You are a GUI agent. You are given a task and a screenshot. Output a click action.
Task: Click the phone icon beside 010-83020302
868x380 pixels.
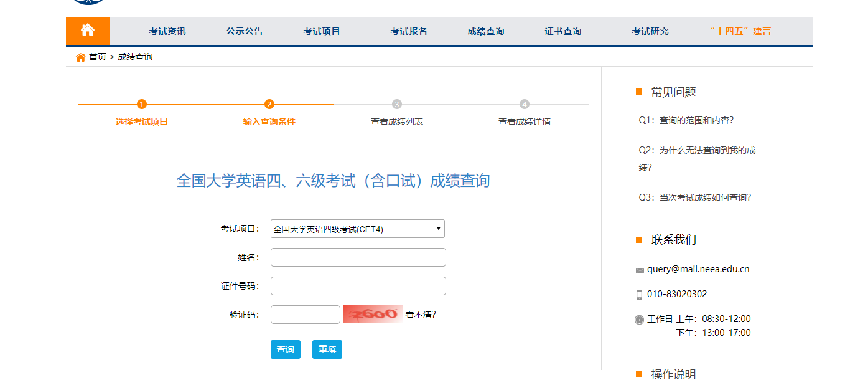pyautogui.click(x=638, y=293)
